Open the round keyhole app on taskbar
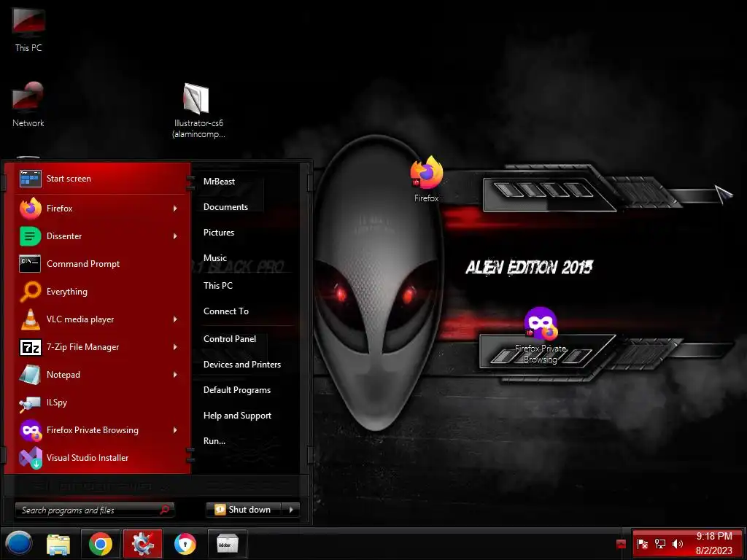Image resolution: width=747 pixels, height=560 pixels. tap(185, 544)
